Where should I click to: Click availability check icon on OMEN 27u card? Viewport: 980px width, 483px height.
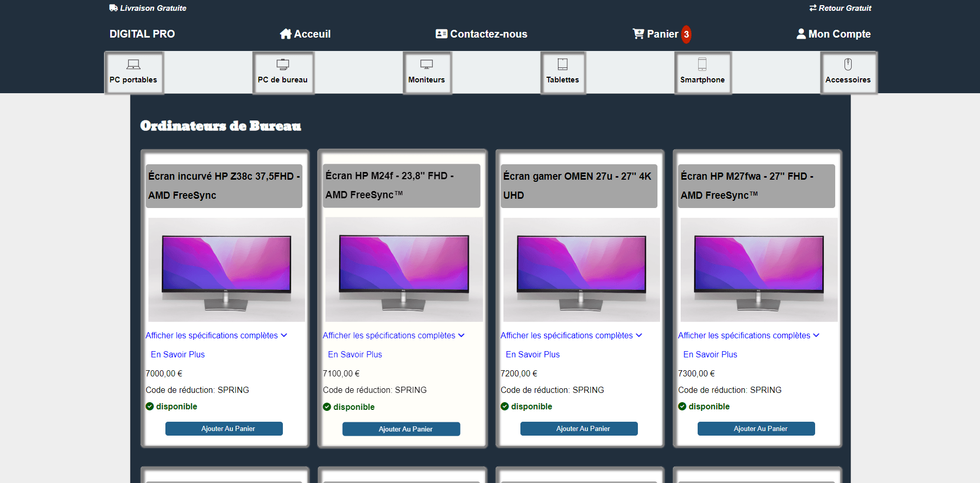505,406
